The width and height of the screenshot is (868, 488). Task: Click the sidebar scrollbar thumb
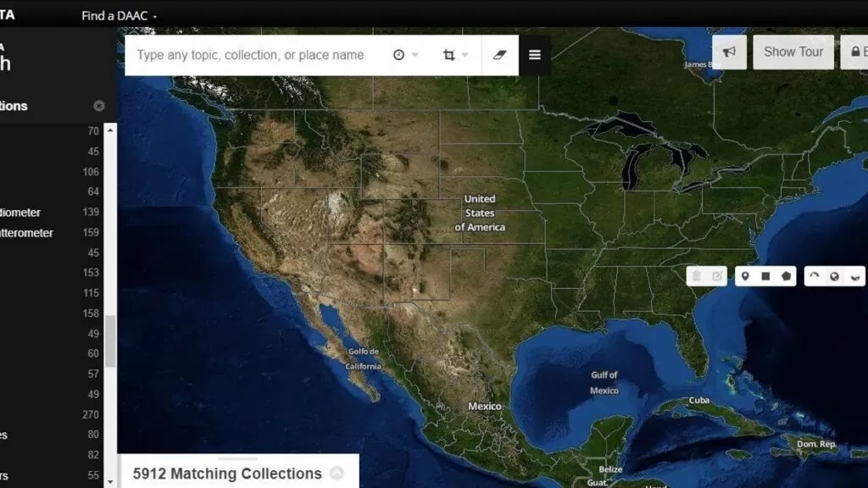click(x=110, y=341)
